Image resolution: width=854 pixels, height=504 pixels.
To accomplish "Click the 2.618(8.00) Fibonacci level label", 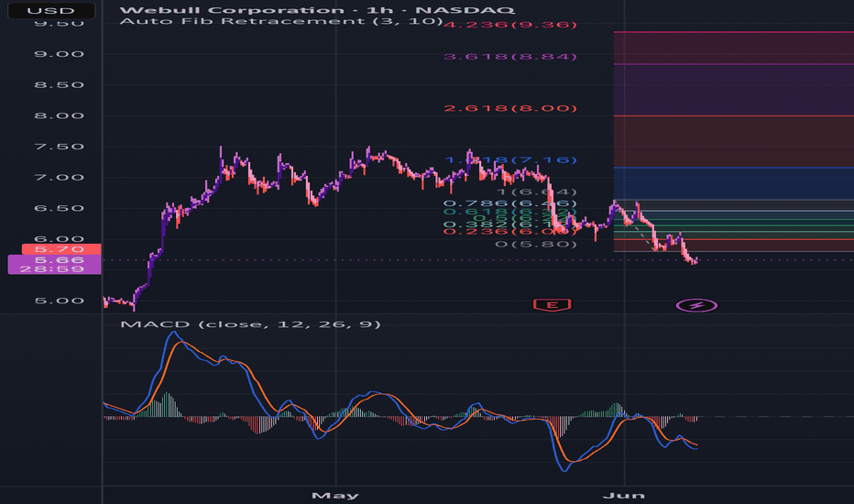I will pos(510,108).
